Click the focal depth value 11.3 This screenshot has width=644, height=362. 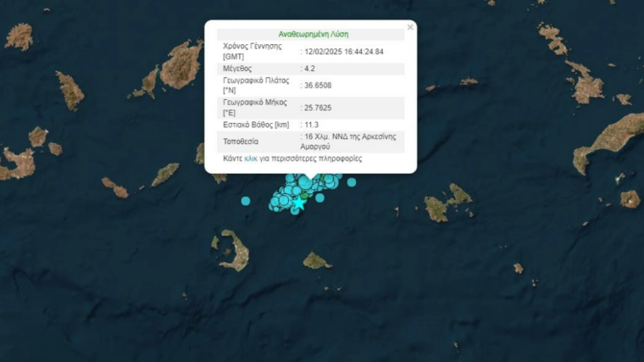pos(311,125)
